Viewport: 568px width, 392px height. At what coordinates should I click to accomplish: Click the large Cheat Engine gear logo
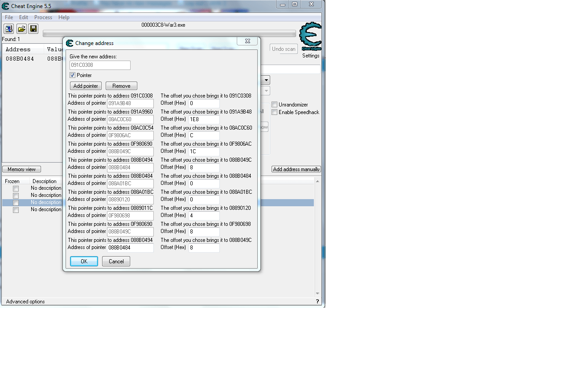310,37
